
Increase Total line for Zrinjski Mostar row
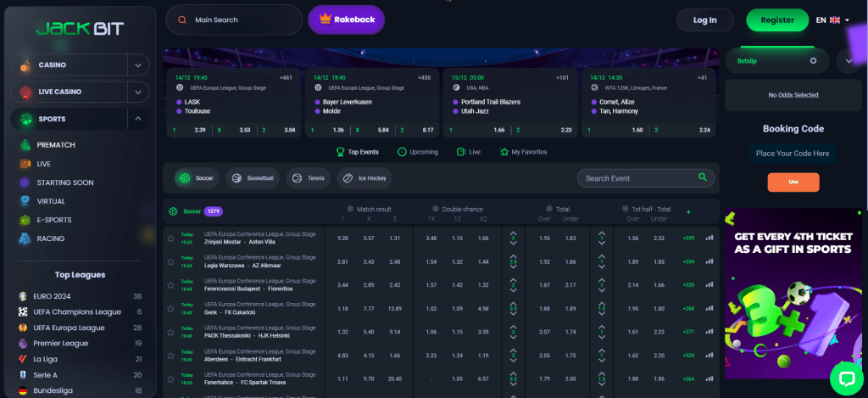(x=513, y=233)
